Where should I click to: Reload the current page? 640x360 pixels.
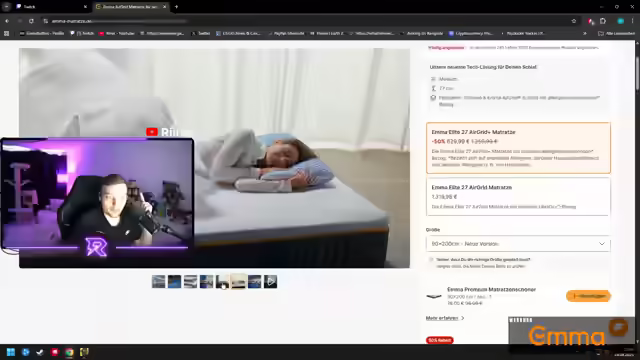coord(31,21)
